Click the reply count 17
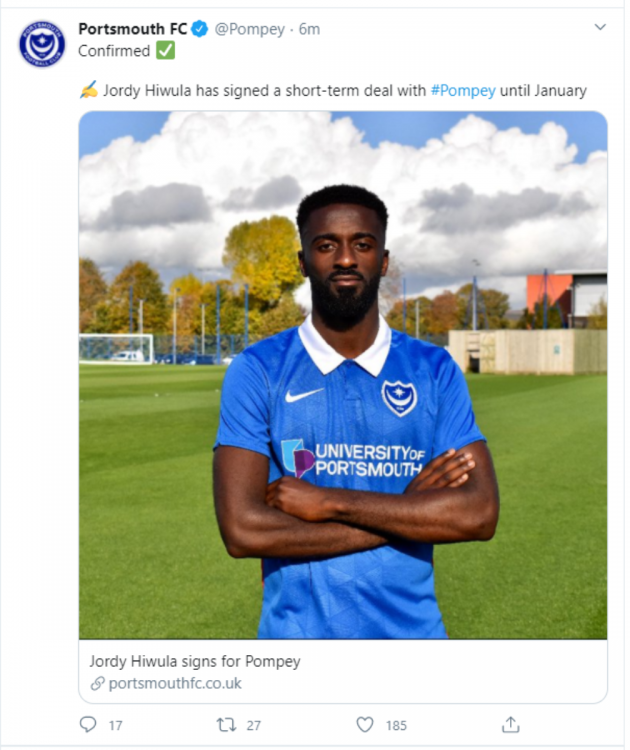Image resolution: width=630 pixels, height=750 pixels. [x=115, y=726]
